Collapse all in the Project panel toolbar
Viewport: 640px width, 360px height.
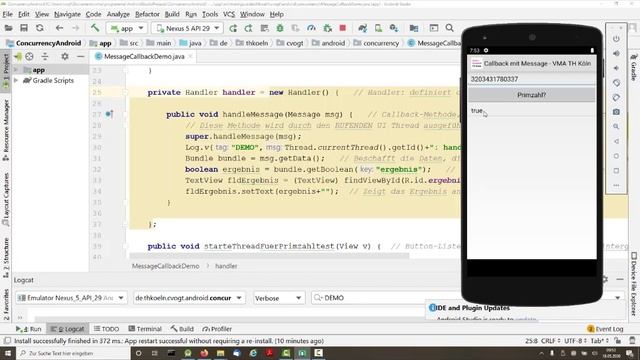pos(45,56)
